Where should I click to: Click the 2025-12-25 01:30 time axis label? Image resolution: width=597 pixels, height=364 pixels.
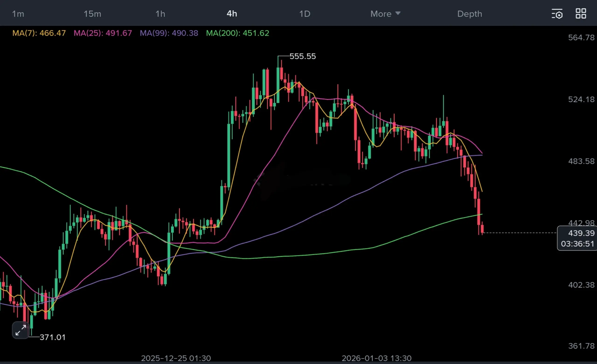click(176, 358)
